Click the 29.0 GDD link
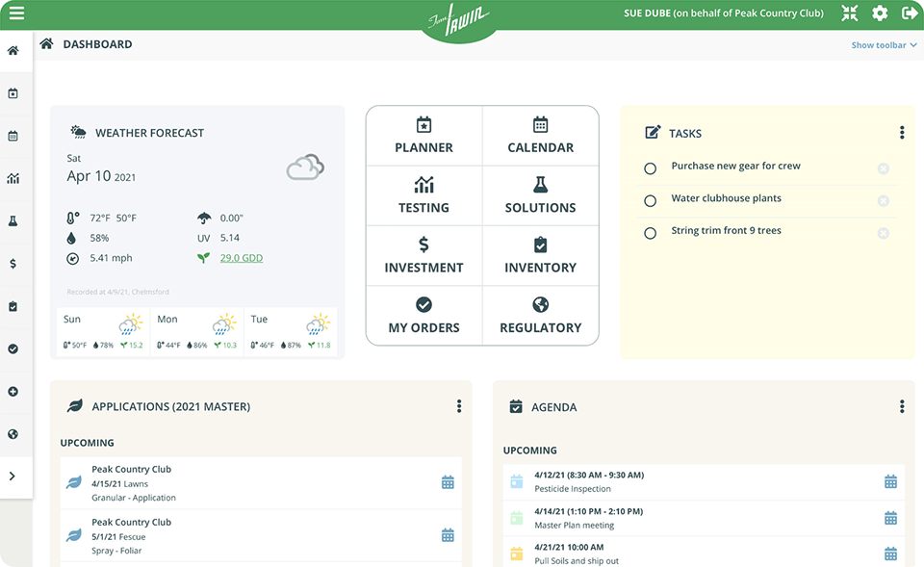This screenshot has height=567, width=924. point(242,258)
